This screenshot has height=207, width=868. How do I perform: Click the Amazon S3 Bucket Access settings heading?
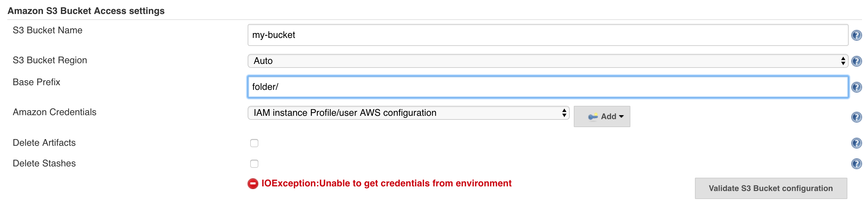[x=86, y=11]
